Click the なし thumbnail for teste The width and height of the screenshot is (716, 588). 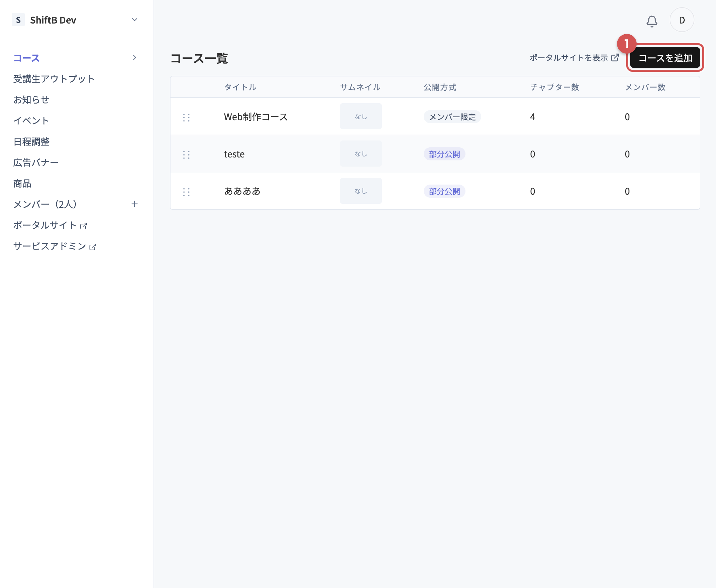coord(361,154)
